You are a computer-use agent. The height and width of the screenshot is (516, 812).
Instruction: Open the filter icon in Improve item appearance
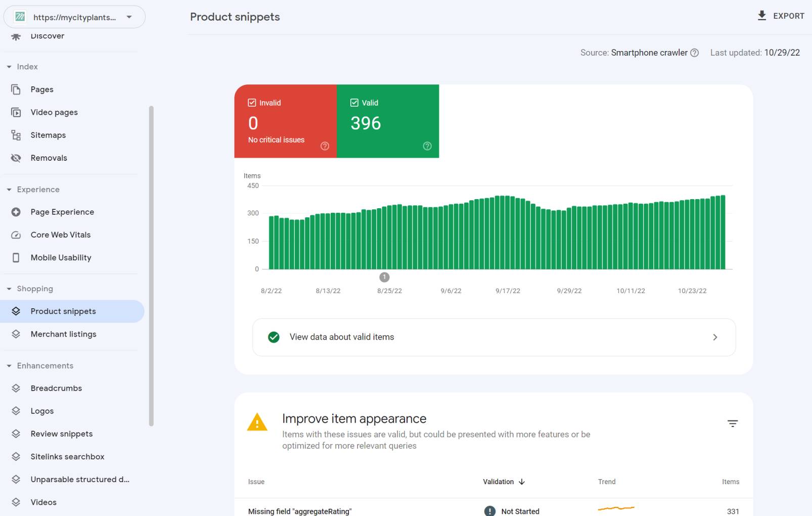tap(733, 424)
